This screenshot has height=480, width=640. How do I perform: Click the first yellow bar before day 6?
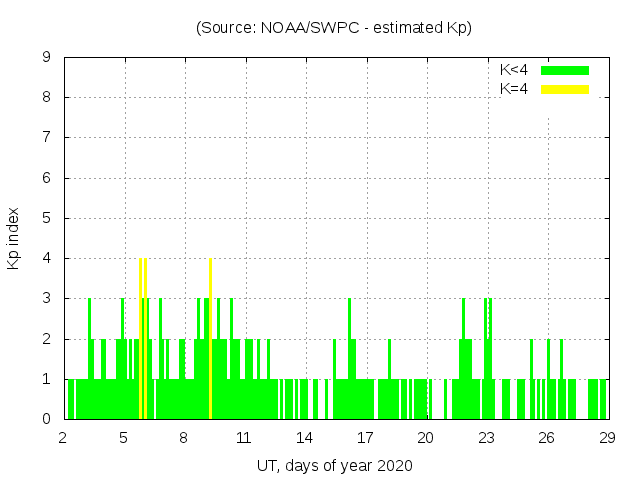tap(141, 340)
